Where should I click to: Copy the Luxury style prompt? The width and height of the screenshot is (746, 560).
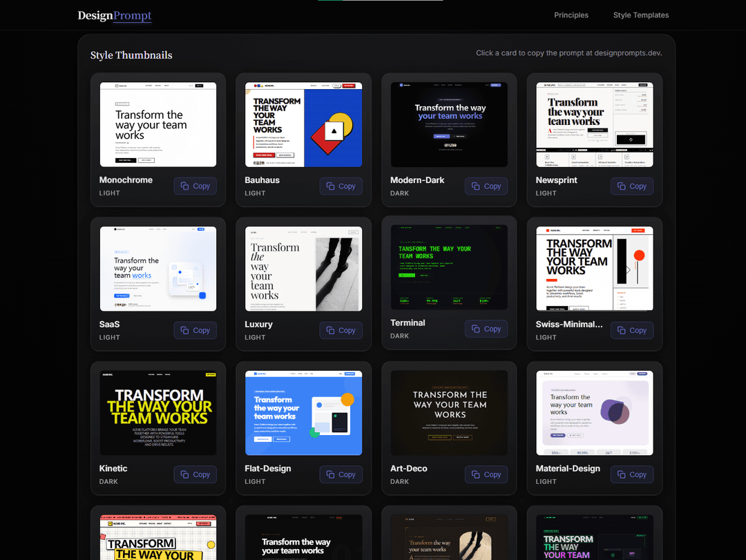[x=341, y=330]
